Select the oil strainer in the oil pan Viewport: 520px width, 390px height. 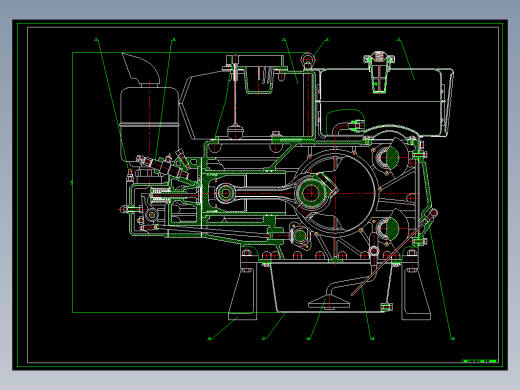pos(329,303)
